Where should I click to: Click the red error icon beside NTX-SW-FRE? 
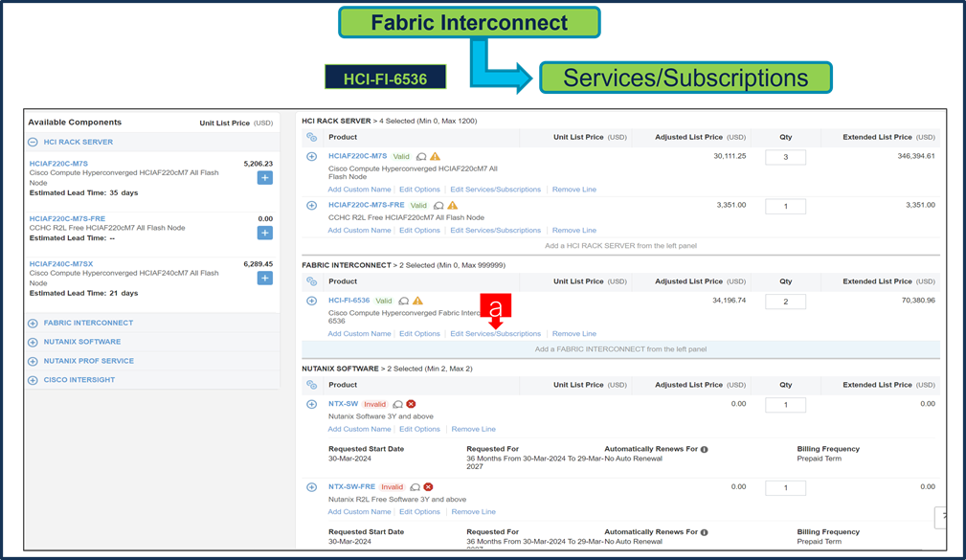coord(429,486)
